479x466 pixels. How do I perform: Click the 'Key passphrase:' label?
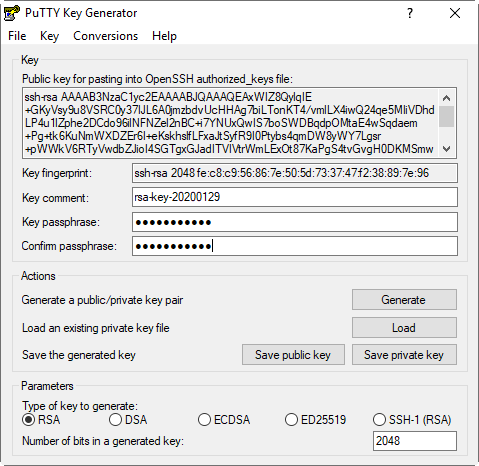[61, 222]
